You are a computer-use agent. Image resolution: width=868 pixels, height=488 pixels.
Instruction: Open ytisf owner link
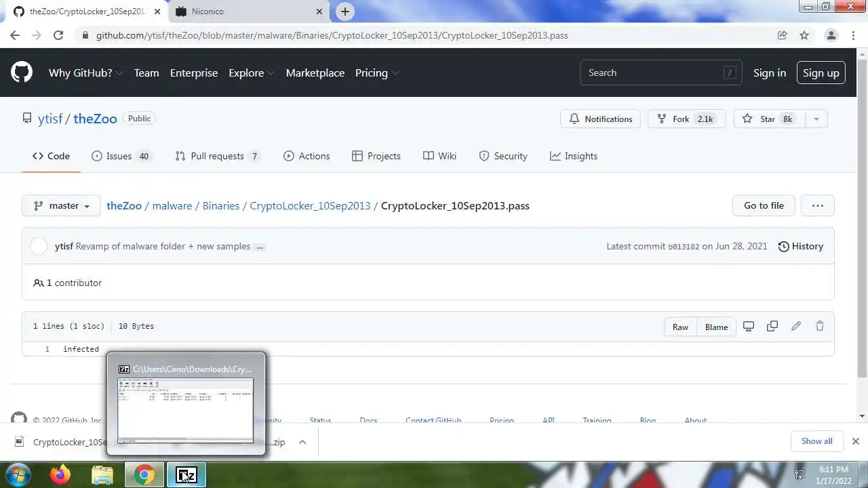50,119
